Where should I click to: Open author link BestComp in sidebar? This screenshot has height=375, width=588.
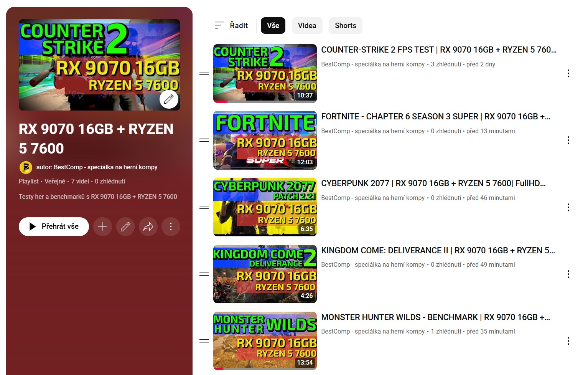point(97,167)
